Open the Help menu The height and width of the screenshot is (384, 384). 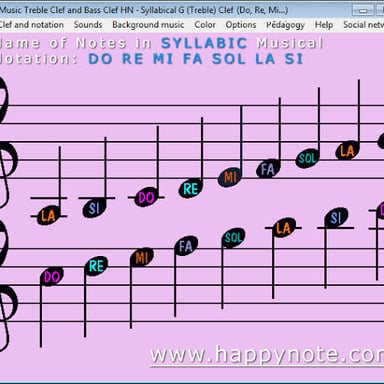pyautogui.click(x=324, y=25)
